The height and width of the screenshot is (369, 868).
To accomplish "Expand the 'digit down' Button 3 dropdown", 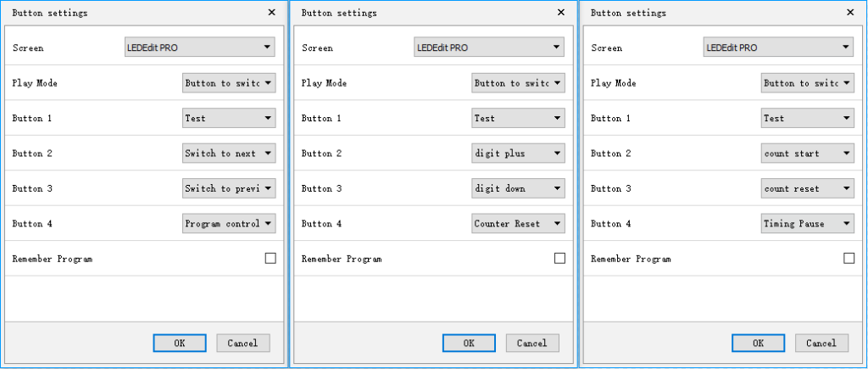I will tap(518, 188).
